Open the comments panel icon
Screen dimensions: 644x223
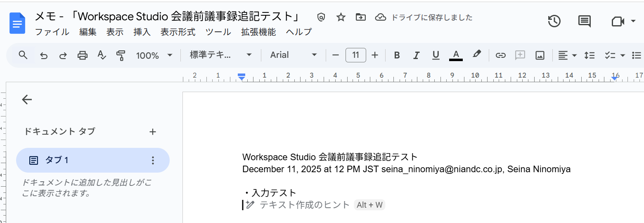[x=584, y=21]
